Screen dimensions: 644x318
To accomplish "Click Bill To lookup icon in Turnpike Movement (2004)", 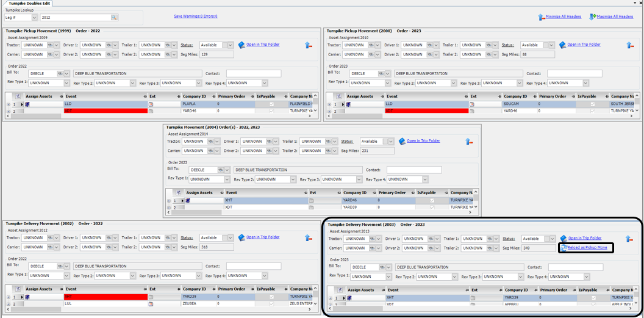I will coord(220,170).
